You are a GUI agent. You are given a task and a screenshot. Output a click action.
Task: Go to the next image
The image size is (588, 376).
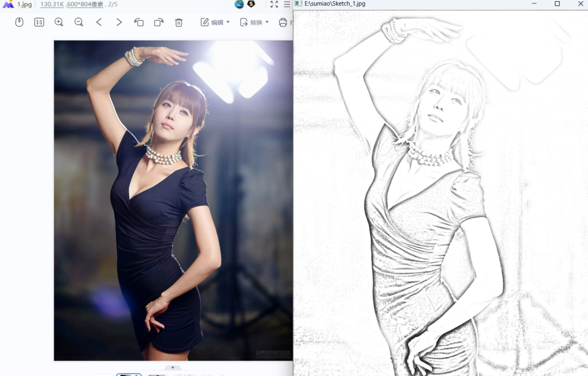tap(119, 22)
